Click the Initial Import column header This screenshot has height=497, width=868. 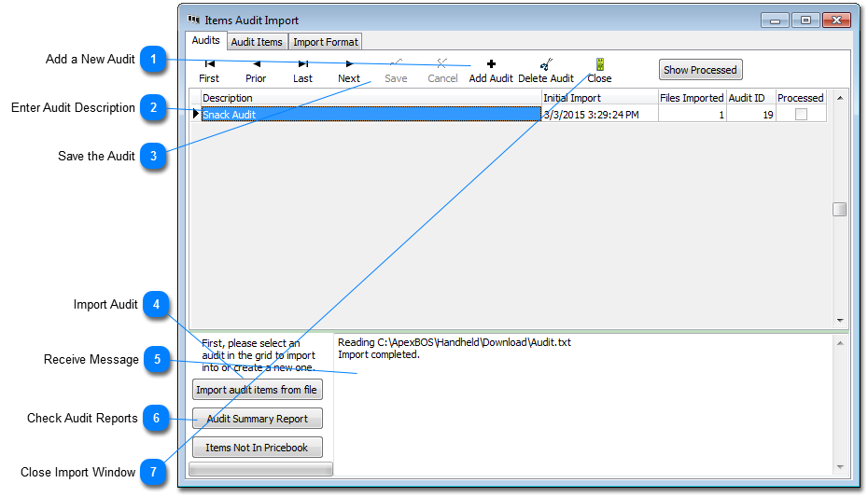[x=599, y=98]
